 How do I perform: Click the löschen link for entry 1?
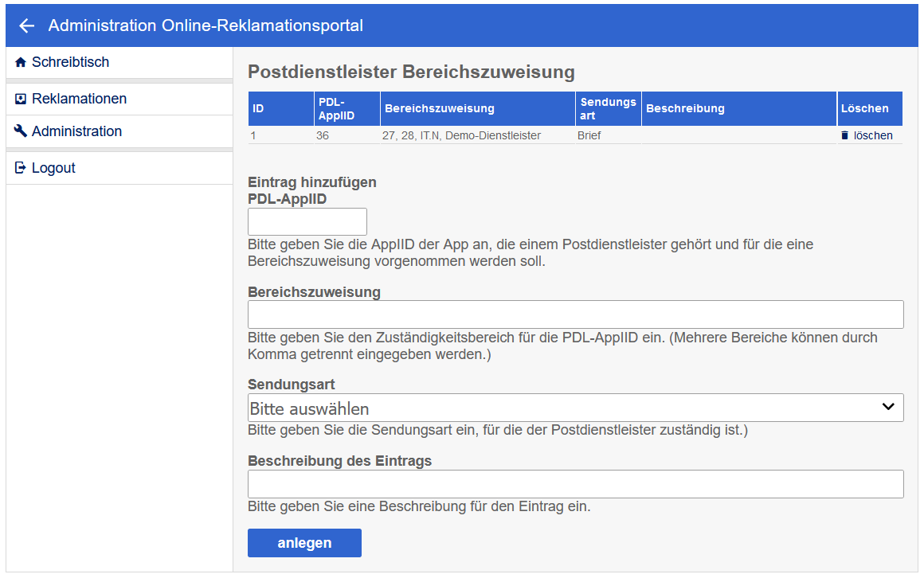pyautogui.click(x=873, y=136)
